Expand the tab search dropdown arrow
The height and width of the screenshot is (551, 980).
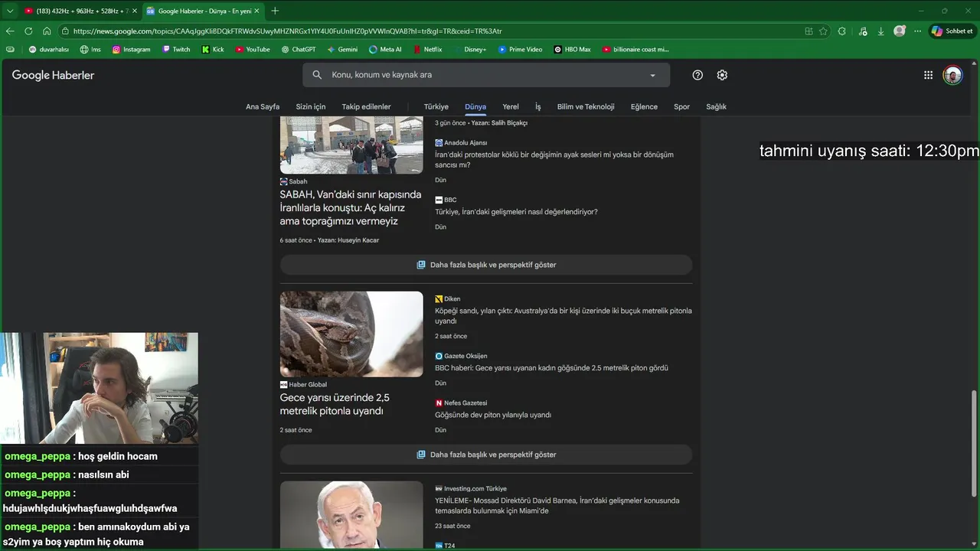10,11
